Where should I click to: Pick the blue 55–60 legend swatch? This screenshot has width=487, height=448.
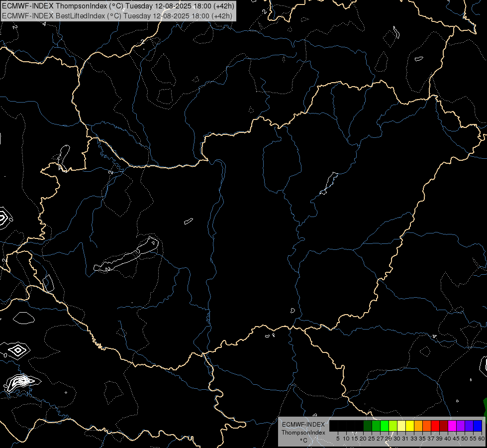click(x=478, y=426)
